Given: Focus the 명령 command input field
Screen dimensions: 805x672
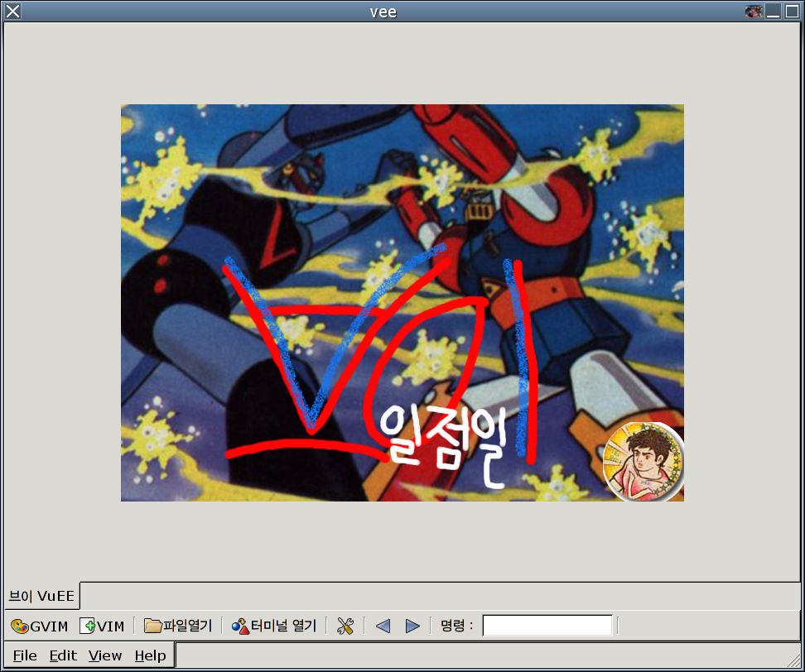Looking at the screenshot, I should tap(547, 626).
